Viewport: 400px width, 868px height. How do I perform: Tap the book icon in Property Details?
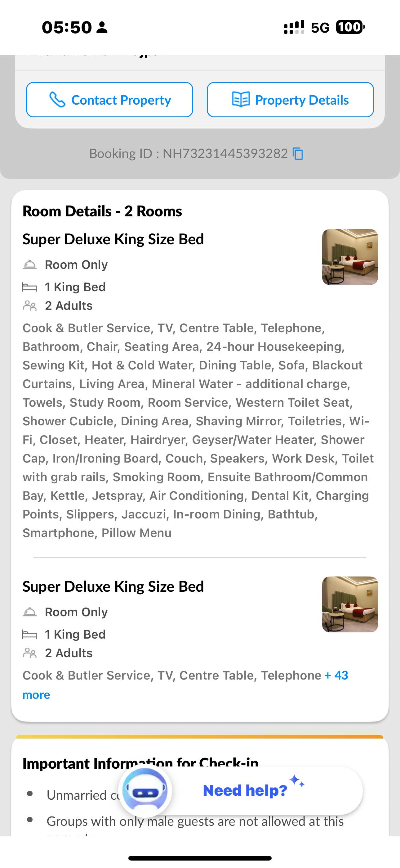241,100
